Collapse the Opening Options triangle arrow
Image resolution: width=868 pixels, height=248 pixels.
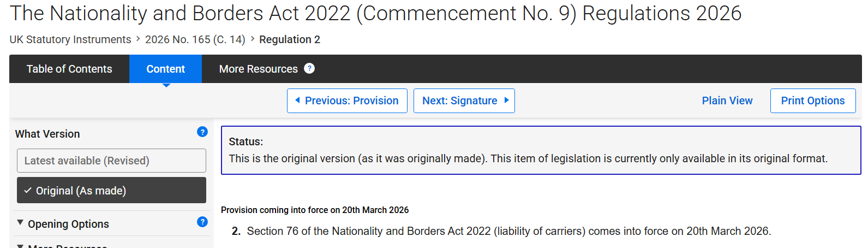coord(20,223)
